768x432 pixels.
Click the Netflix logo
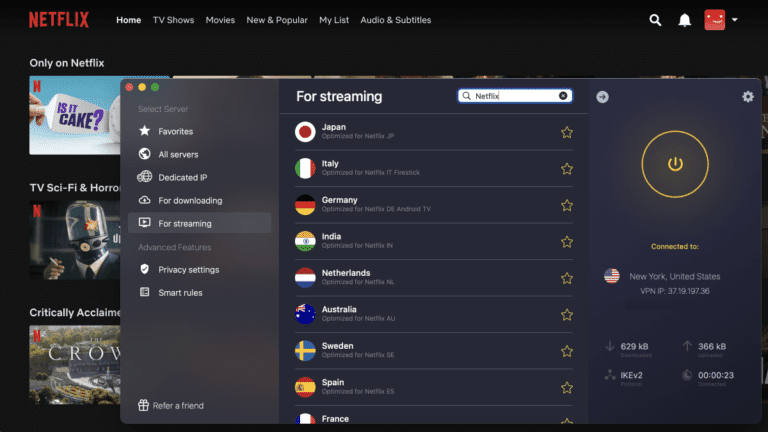pos(59,20)
